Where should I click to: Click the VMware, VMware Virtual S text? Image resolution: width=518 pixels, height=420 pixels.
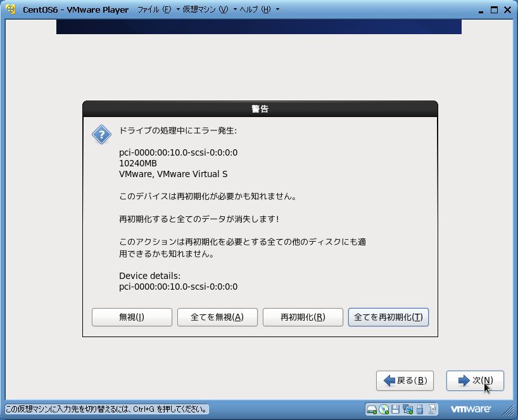pyautogui.click(x=174, y=174)
